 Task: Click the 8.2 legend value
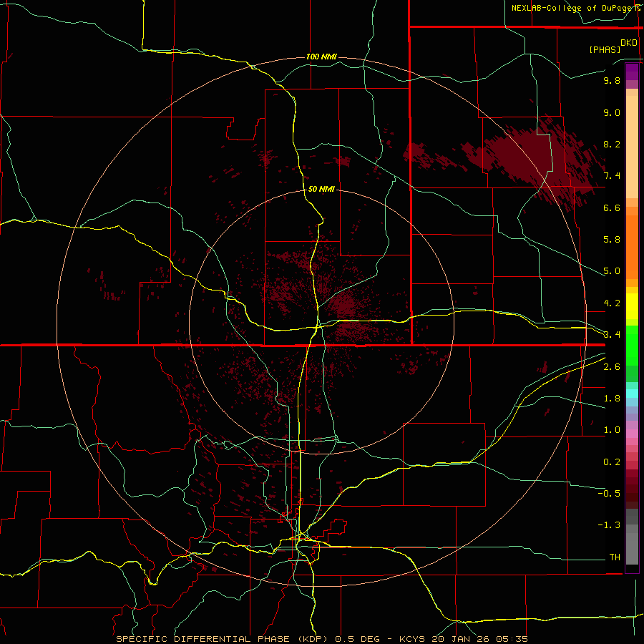pos(612,144)
